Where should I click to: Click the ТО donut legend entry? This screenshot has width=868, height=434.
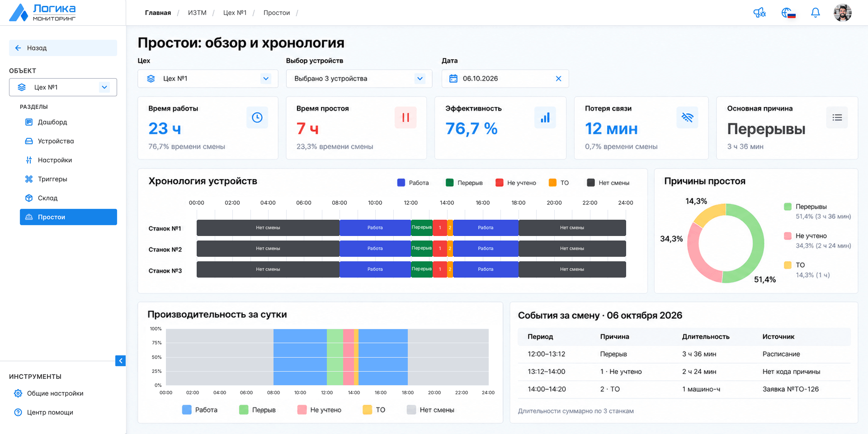click(807, 270)
